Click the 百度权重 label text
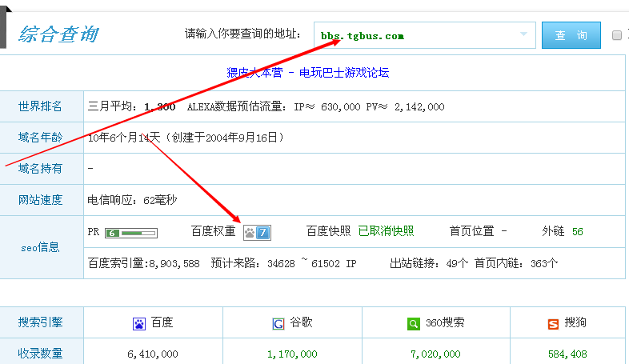 coord(213,231)
